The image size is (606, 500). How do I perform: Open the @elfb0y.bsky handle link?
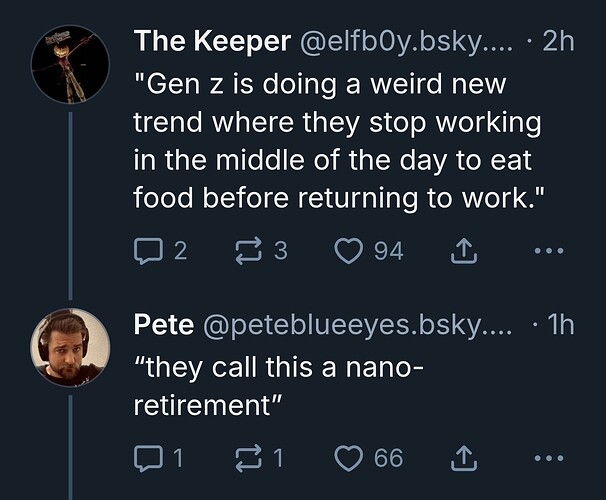click(405, 41)
